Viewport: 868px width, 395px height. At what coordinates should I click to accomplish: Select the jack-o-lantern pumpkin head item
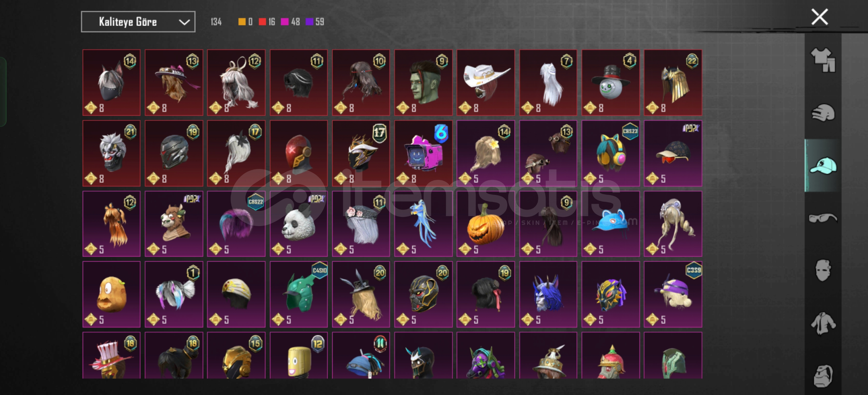[x=485, y=224]
